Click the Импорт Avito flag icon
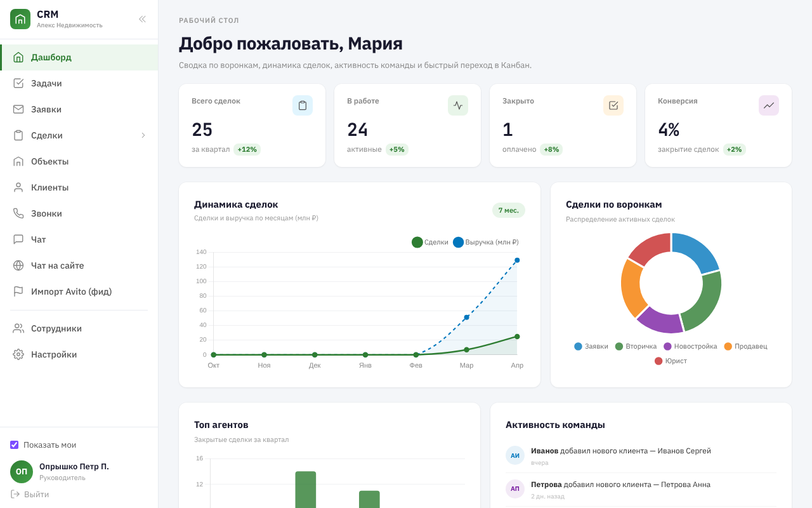 18,291
